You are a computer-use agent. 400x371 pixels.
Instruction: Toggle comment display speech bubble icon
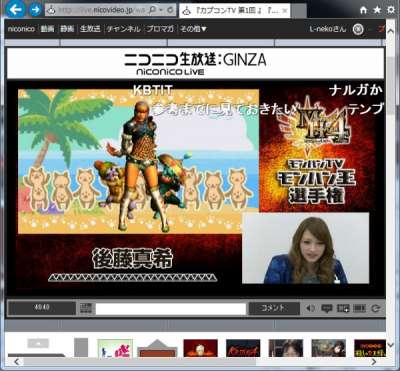pos(326,308)
